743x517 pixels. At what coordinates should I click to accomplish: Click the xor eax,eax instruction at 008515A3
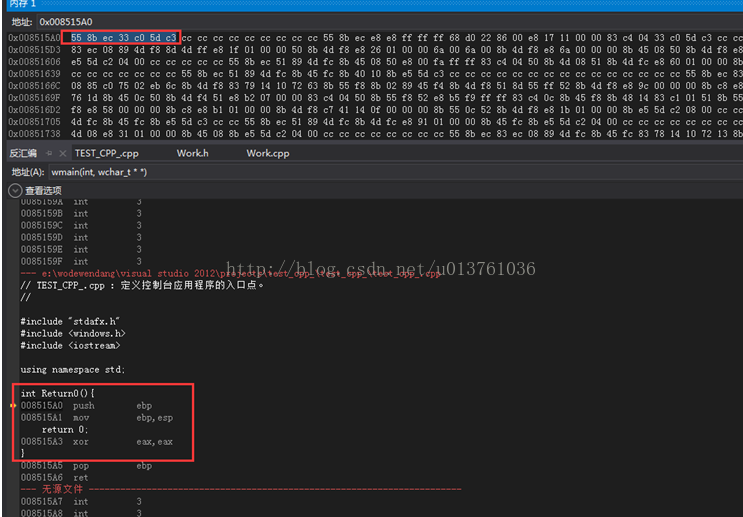click(97, 442)
